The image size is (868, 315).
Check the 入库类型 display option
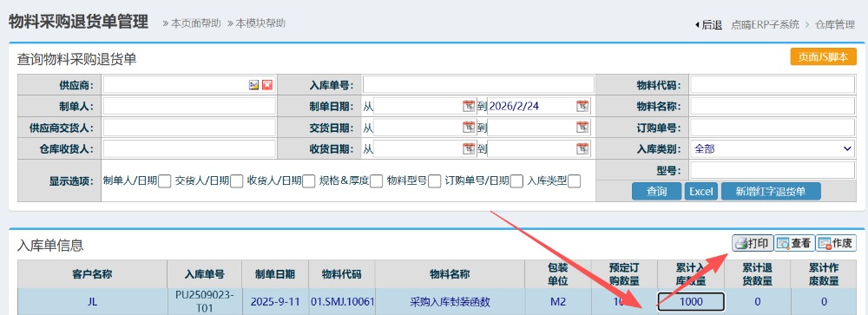[x=575, y=181]
